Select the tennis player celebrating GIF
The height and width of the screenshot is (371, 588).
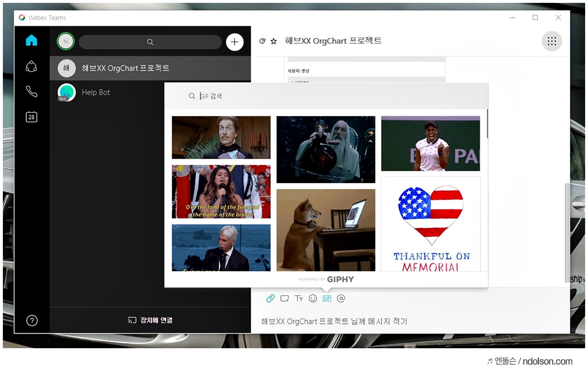point(430,143)
